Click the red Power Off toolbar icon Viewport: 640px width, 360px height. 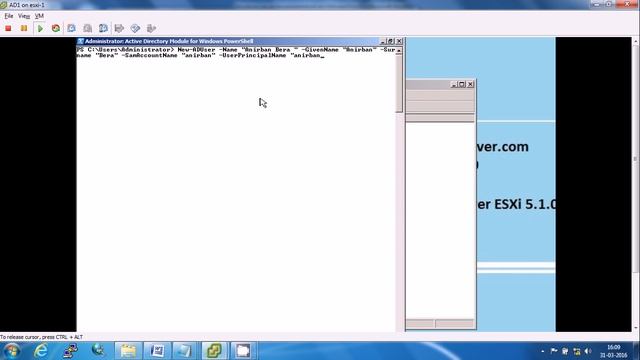[8, 28]
